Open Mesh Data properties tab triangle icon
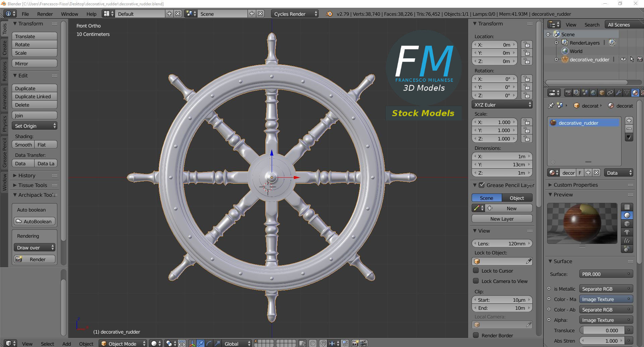The height and width of the screenshot is (347, 644). 627,93
